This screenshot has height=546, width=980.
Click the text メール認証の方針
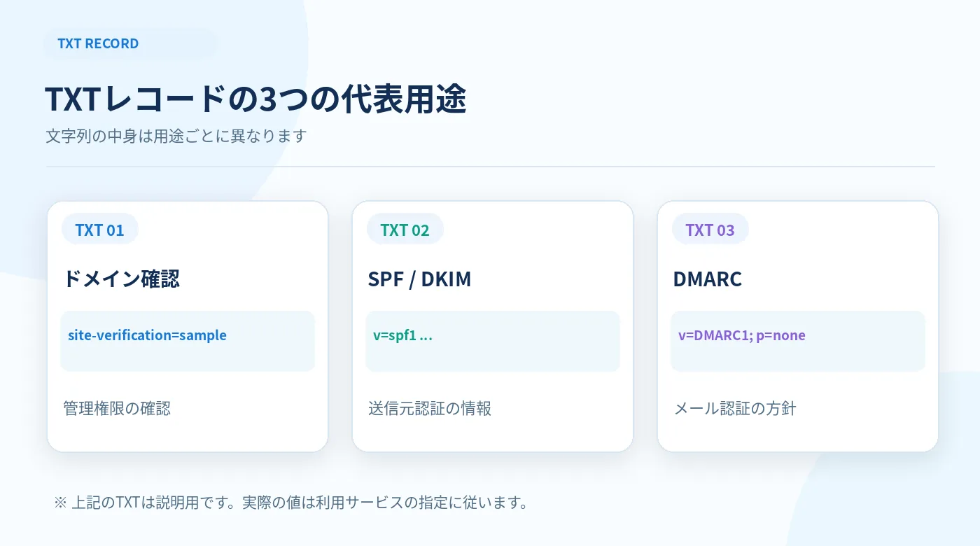click(735, 408)
